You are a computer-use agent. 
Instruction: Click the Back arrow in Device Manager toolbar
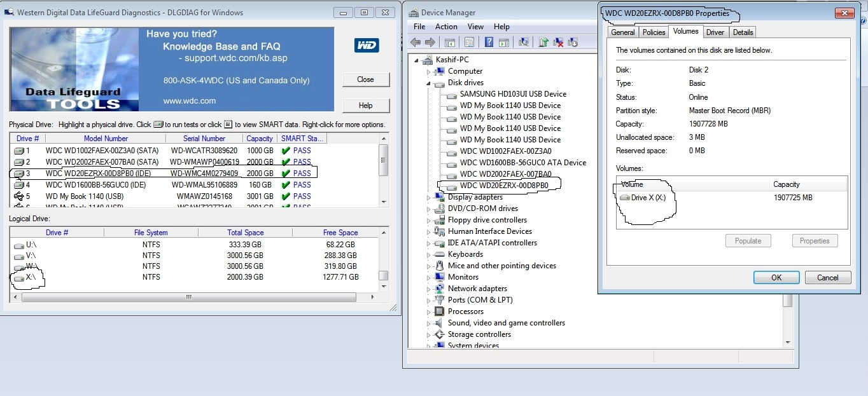pyautogui.click(x=416, y=42)
